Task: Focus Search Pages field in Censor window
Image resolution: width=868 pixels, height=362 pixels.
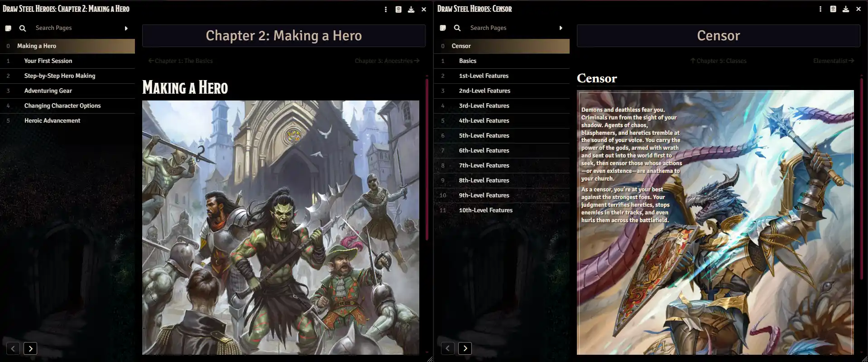Action: (511, 28)
